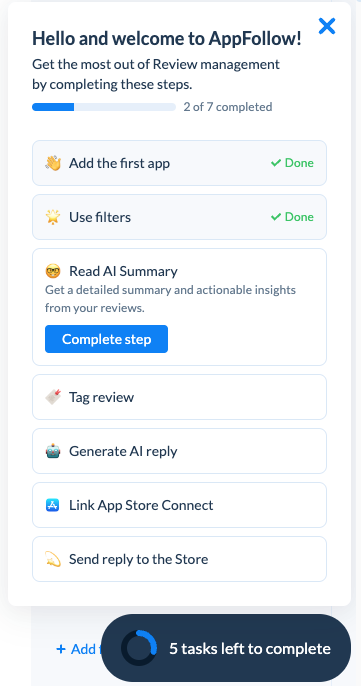This screenshot has width=361, height=686.
Task: Expand the Generate AI reply step
Action: tap(179, 451)
